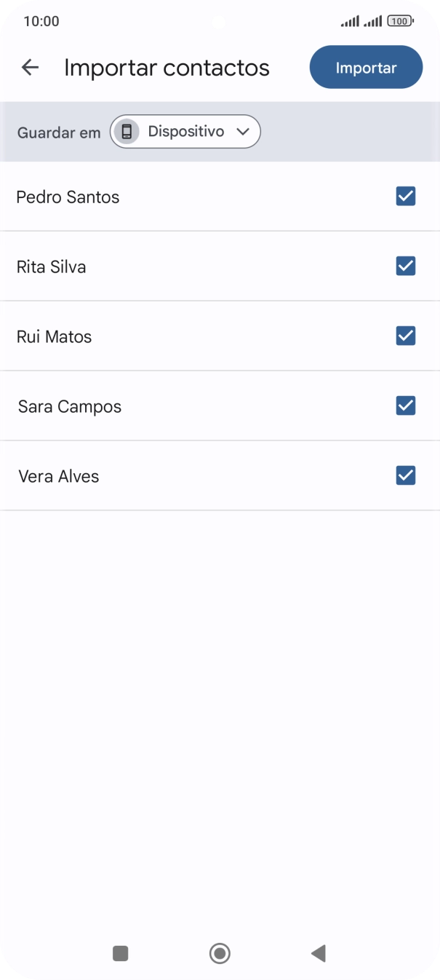Screen dimensions: 440x980
Task: Tap the second signal bars icon
Action: (x=373, y=20)
